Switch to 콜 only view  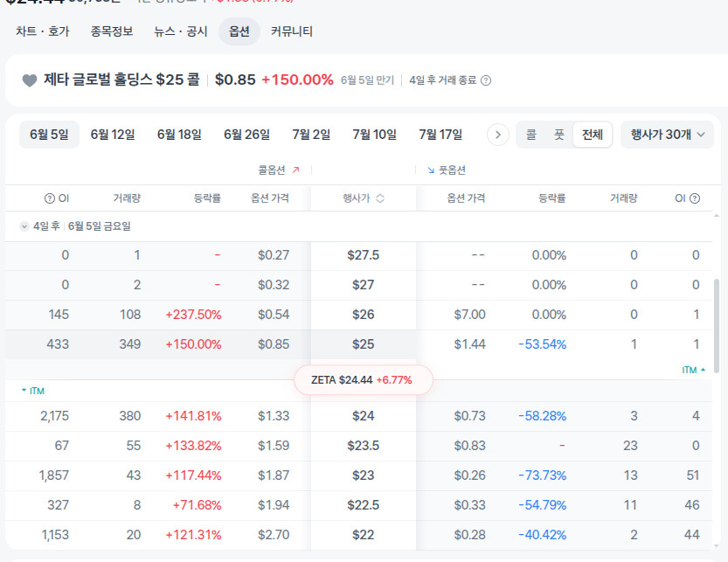[x=531, y=135]
